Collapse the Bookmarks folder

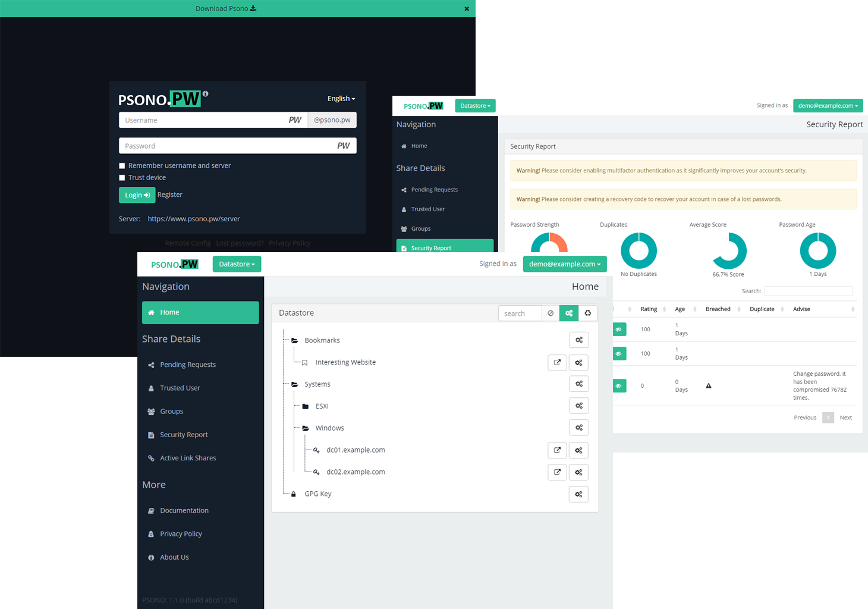294,341
